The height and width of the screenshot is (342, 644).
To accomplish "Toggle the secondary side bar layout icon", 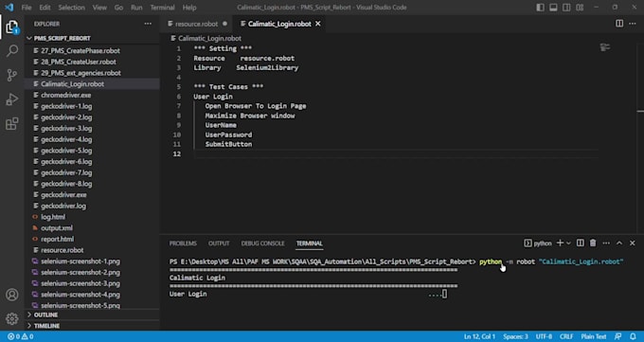I will pyautogui.click(x=566, y=8).
